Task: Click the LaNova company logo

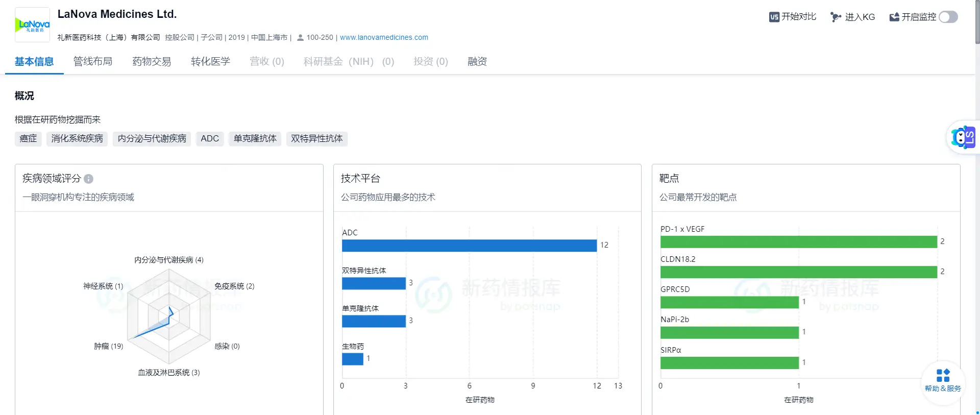Action: click(33, 25)
